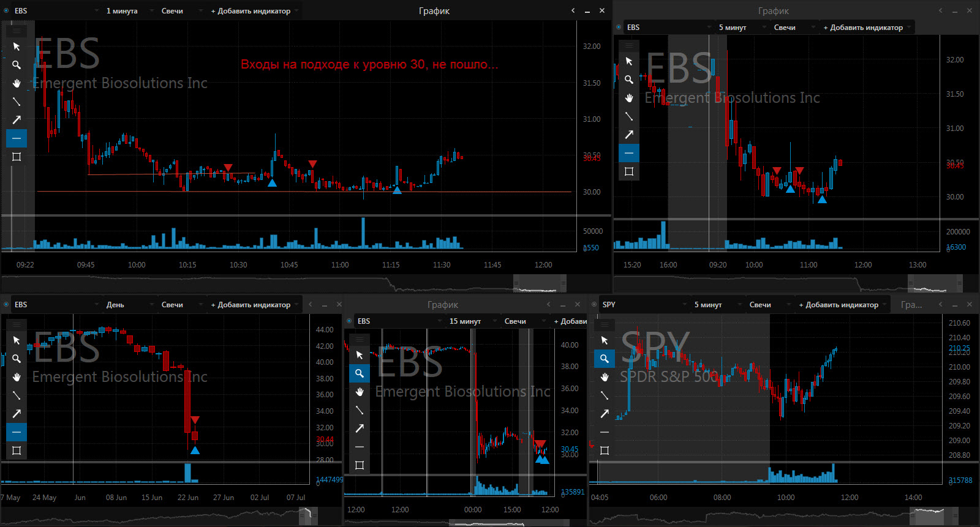Open the 'Свечи' chart type dropdown in SPY chart

(x=769, y=305)
